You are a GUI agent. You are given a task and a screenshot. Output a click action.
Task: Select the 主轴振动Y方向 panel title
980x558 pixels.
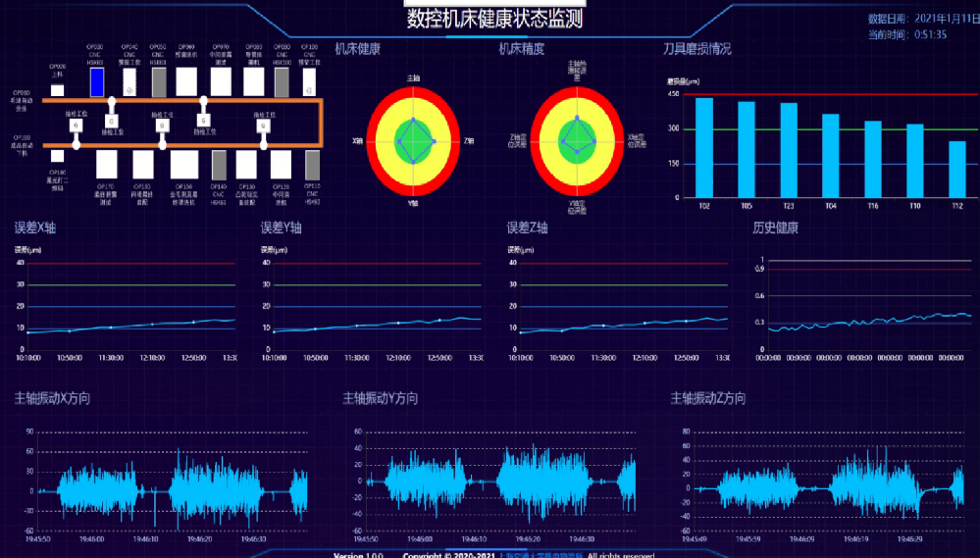pos(380,398)
